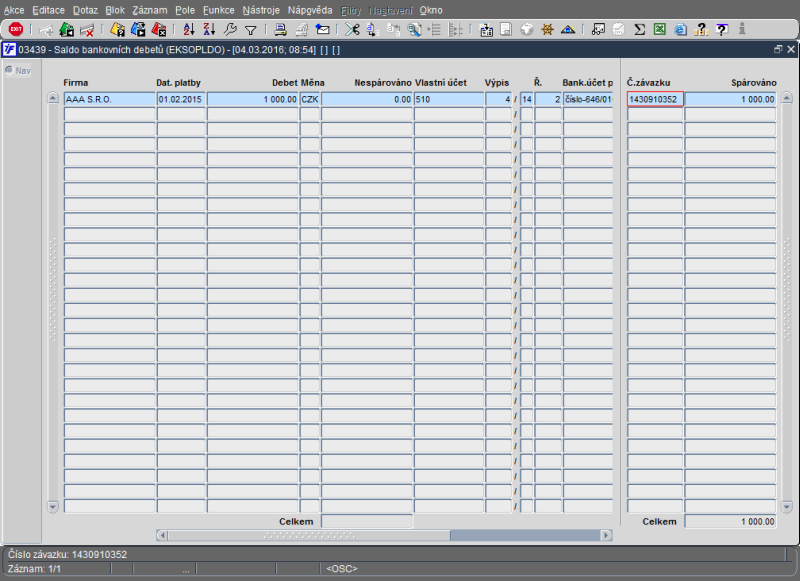Click the chart diagram icon
This screenshot has width=800, height=581.
[598, 30]
